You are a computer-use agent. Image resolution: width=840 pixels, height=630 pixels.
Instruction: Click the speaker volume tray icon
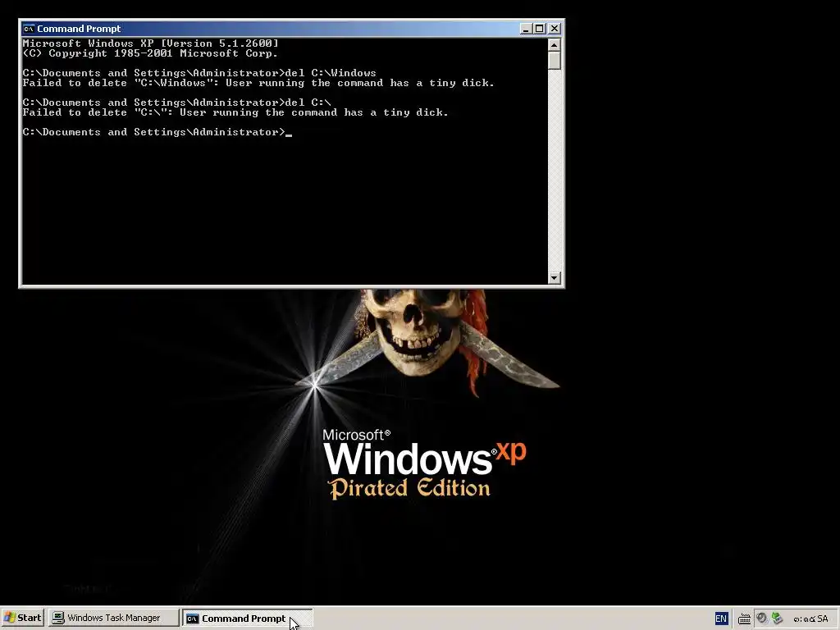(x=762, y=619)
